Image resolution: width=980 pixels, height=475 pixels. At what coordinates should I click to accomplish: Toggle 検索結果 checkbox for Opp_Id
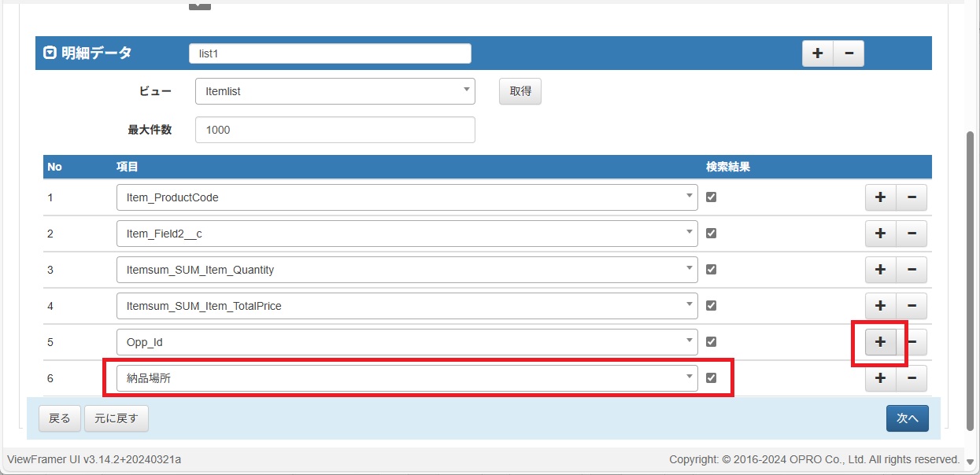[712, 342]
